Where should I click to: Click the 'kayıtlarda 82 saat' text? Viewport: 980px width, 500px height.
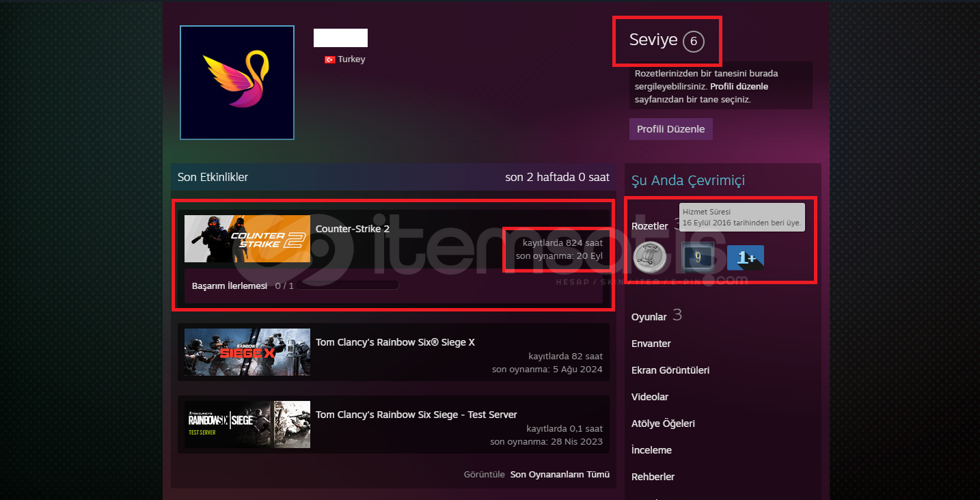click(565, 357)
